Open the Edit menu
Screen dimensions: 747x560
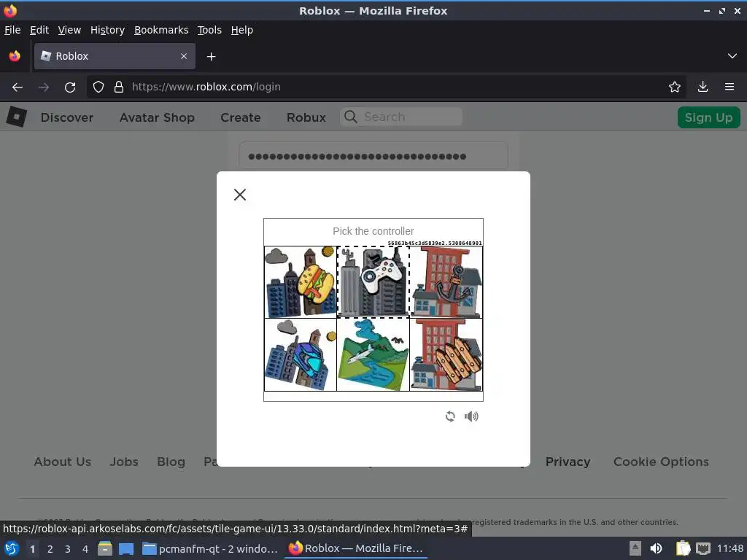pyautogui.click(x=39, y=30)
